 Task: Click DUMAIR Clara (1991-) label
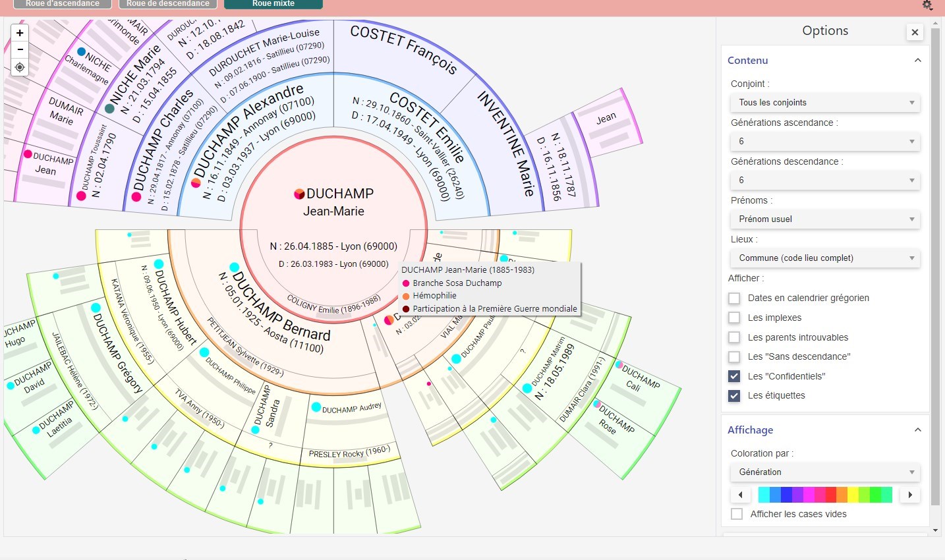[x=582, y=390]
